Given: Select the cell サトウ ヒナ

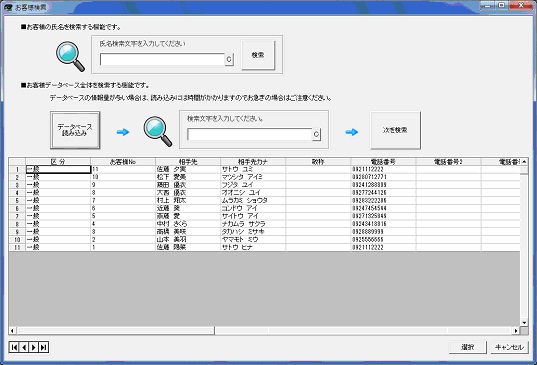Looking at the screenshot, I should pyautogui.click(x=253, y=247).
